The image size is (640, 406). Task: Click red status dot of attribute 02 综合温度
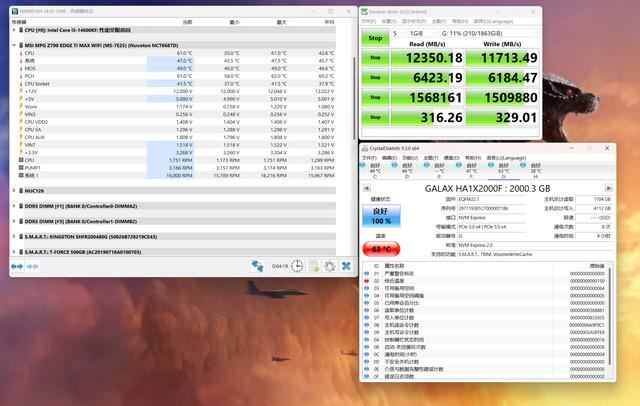pos(367,281)
